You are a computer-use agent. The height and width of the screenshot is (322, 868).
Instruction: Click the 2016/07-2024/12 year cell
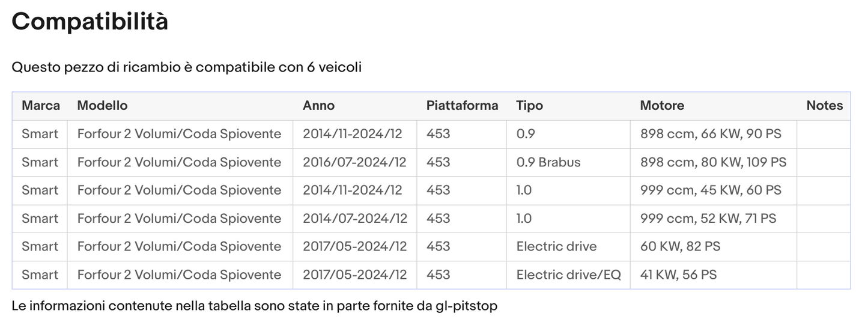pos(354,162)
